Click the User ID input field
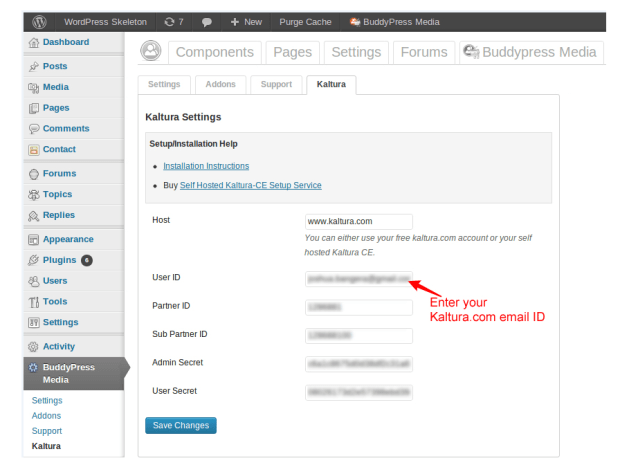The width and height of the screenshot is (620, 465). [359, 279]
